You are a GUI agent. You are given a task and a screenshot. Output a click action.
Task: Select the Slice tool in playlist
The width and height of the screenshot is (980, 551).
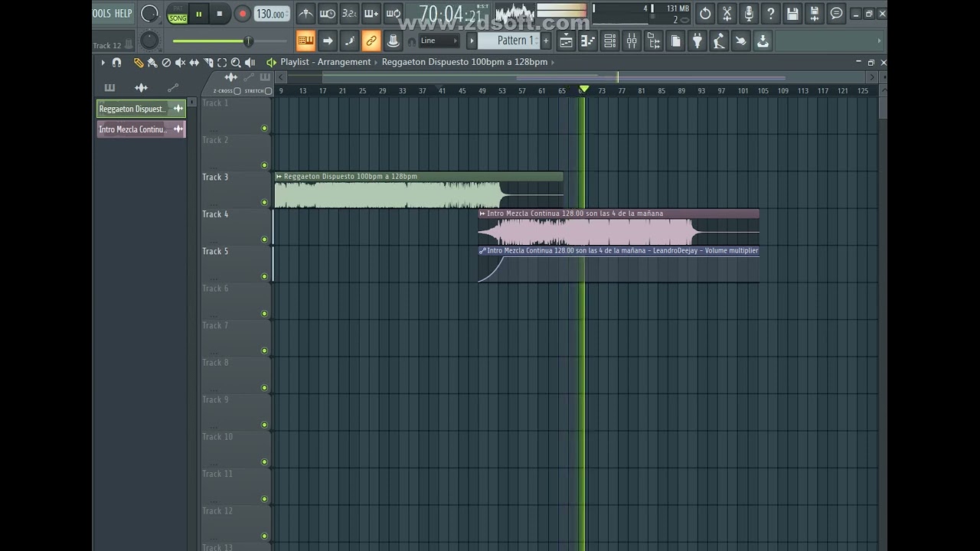click(x=208, y=63)
